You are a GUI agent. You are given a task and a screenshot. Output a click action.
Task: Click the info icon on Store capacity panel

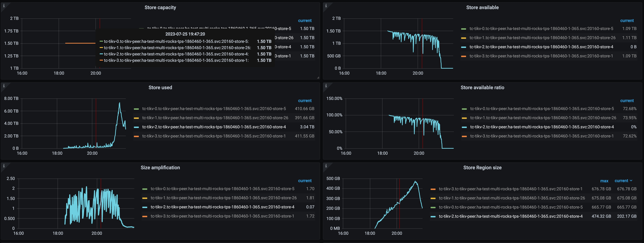coord(4,5)
